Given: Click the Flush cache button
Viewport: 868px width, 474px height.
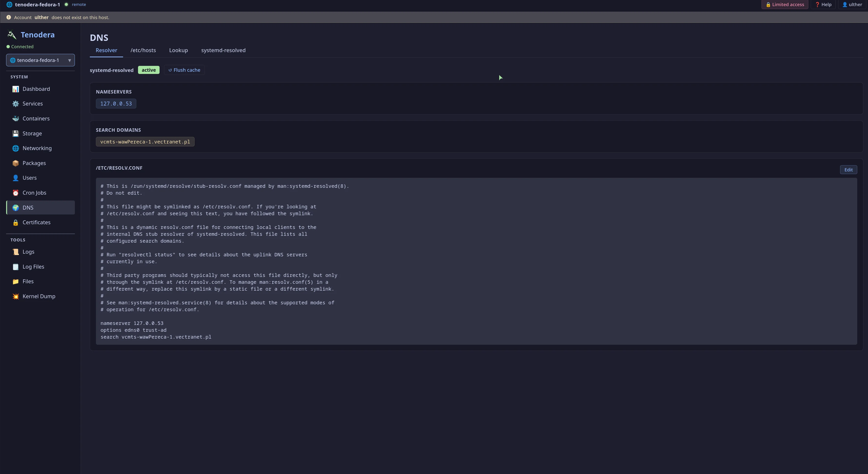Looking at the screenshot, I should 184,70.
